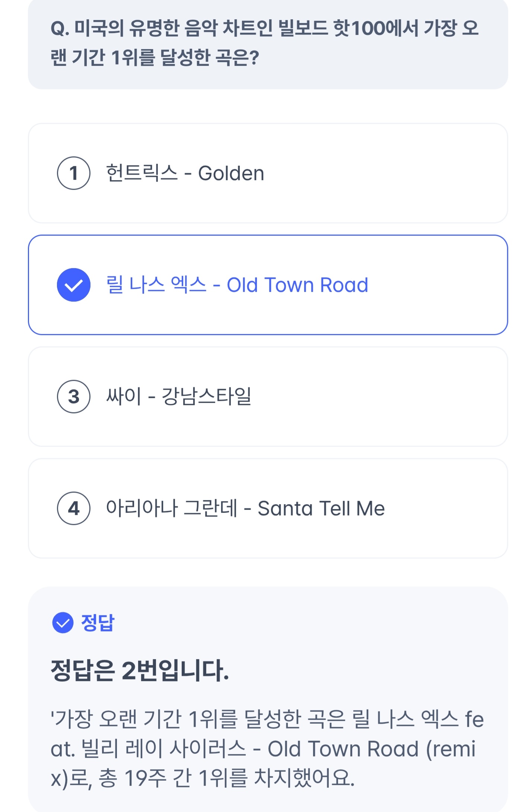This screenshot has width=531, height=812.
Task: Click the blue Old Town Road title text
Action: pos(297,285)
